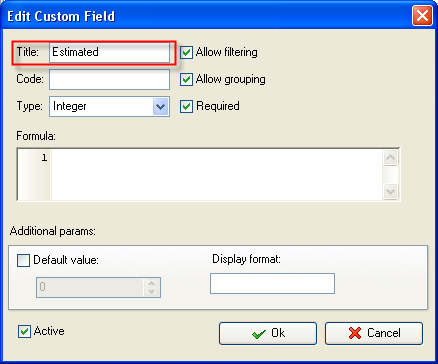
Task: Decrease default value with spinner down arrow
Action: [x=152, y=291]
